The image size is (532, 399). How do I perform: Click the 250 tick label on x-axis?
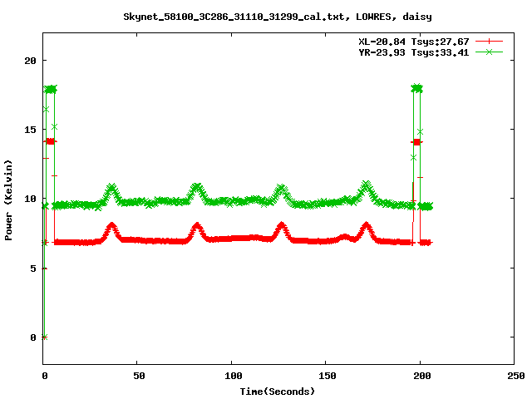(x=515, y=376)
